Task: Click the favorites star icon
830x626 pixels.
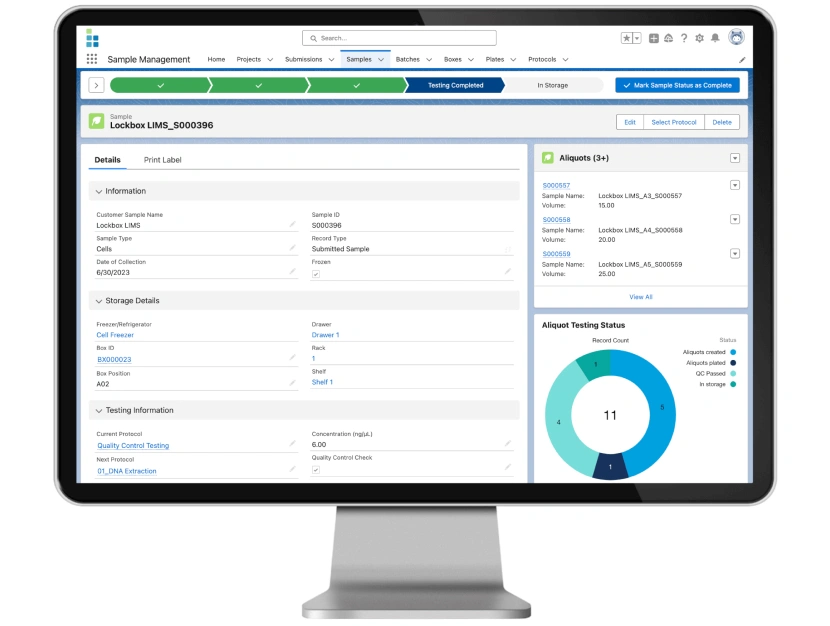Action: tap(627, 38)
